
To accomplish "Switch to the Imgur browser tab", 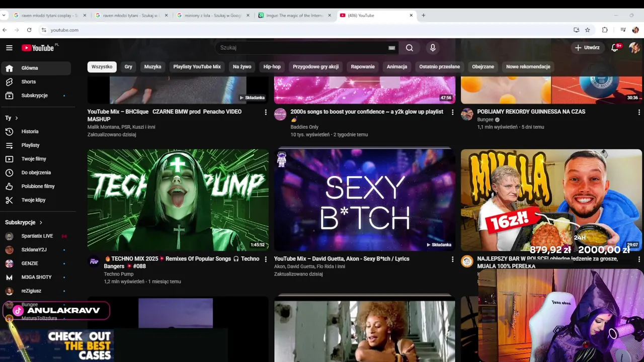I will (295, 16).
